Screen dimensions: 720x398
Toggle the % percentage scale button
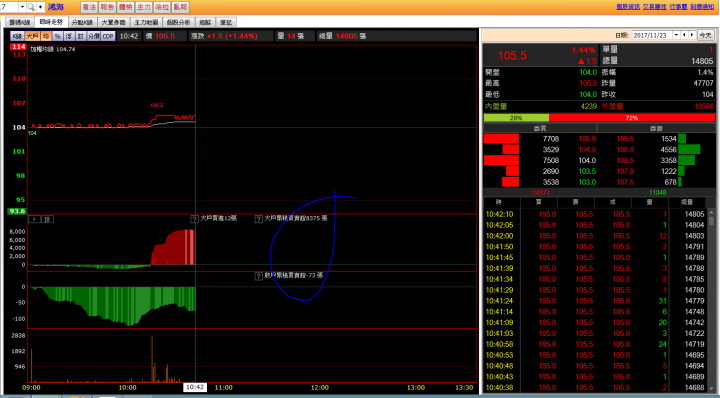[x=57, y=36]
